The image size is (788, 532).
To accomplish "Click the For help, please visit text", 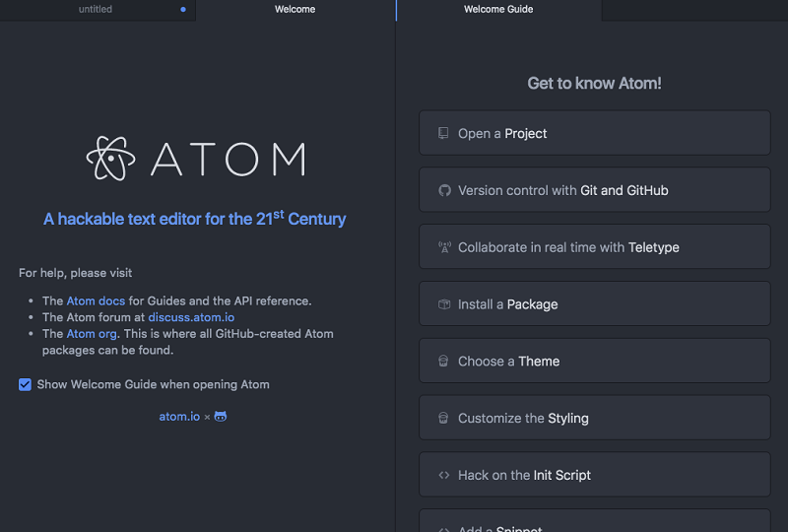I will tap(76, 273).
